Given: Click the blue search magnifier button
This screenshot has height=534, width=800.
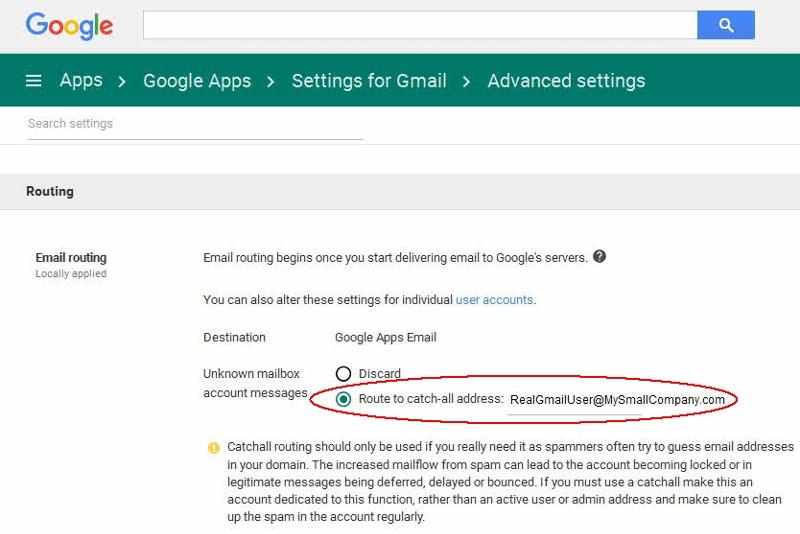Looking at the screenshot, I should tap(726, 25).
